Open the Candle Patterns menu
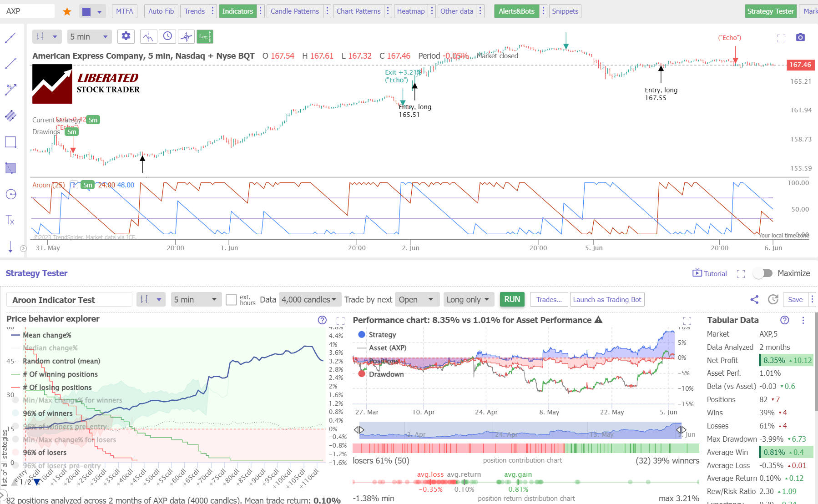The image size is (818, 504). [x=294, y=11]
